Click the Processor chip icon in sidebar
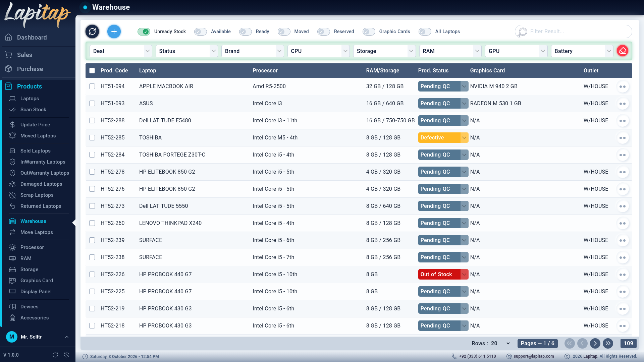The image size is (644, 362). pos(12,247)
